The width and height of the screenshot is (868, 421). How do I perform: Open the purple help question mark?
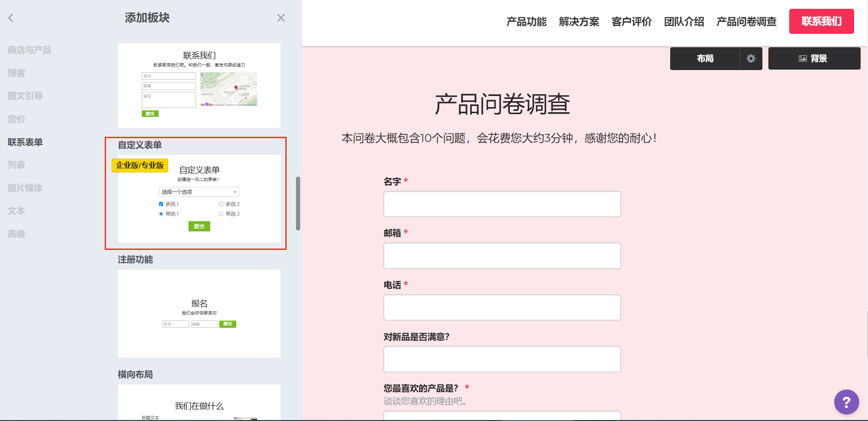(x=846, y=402)
